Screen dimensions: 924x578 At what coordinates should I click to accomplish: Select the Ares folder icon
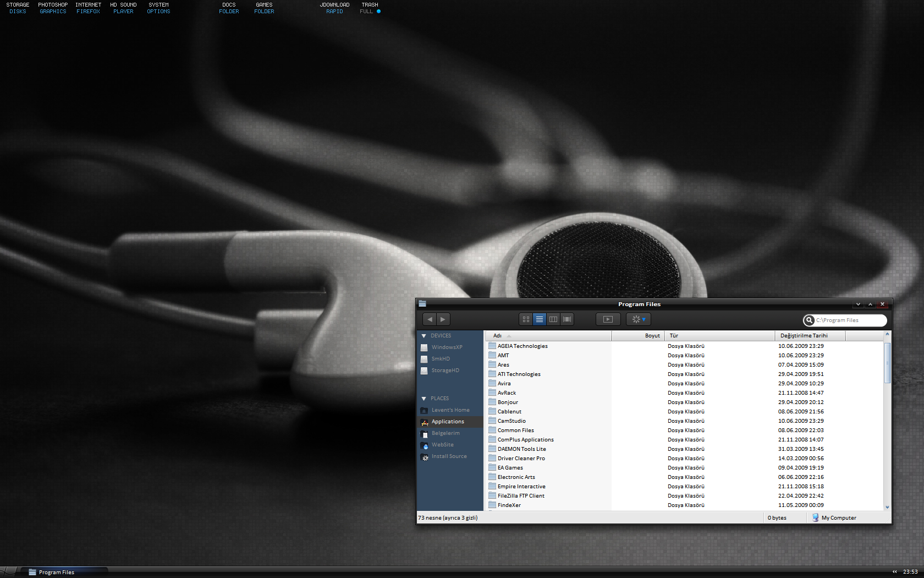(x=492, y=364)
